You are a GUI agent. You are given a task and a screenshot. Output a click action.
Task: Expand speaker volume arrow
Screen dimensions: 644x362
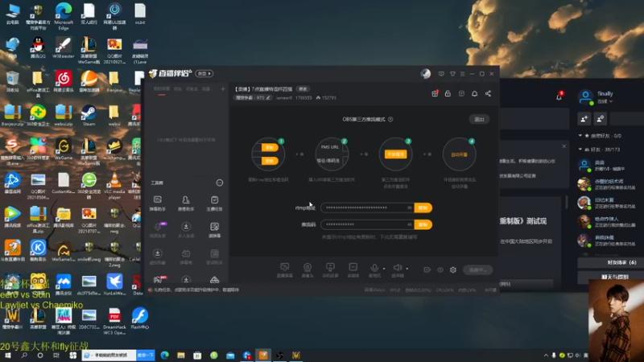[x=407, y=269]
